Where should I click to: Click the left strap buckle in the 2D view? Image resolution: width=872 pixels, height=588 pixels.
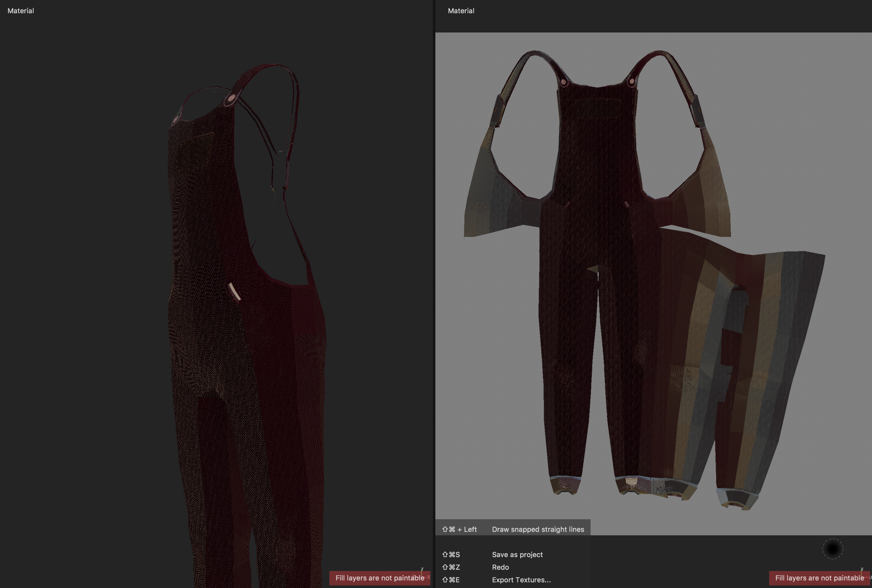498,111
